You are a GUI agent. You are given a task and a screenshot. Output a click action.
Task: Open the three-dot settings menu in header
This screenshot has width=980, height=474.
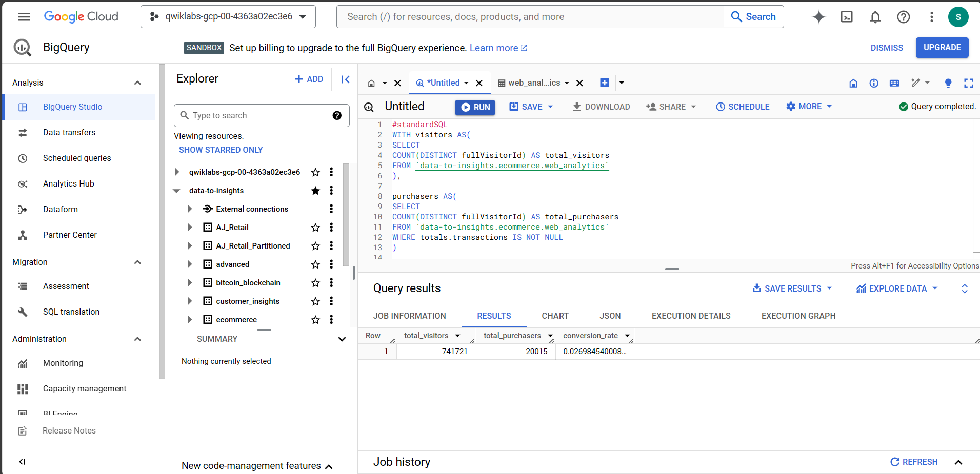[x=932, y=17]
